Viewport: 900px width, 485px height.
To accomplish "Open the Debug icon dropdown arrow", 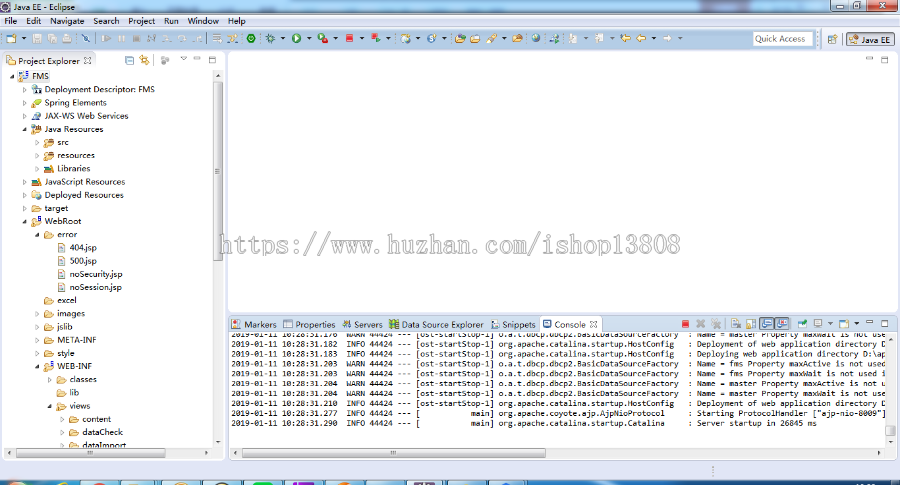I will point(282,38).
